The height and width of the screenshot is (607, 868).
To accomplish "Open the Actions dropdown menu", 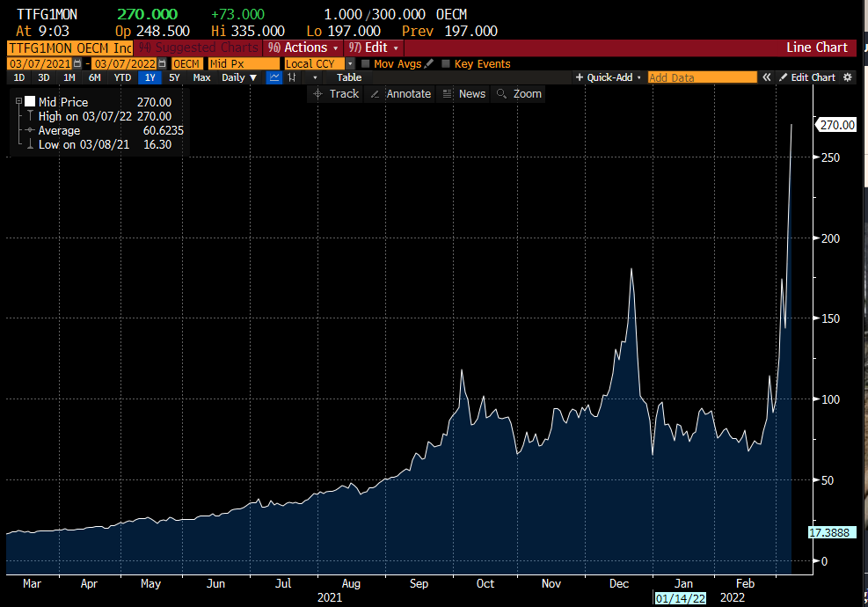I will (x=303, y=48).
